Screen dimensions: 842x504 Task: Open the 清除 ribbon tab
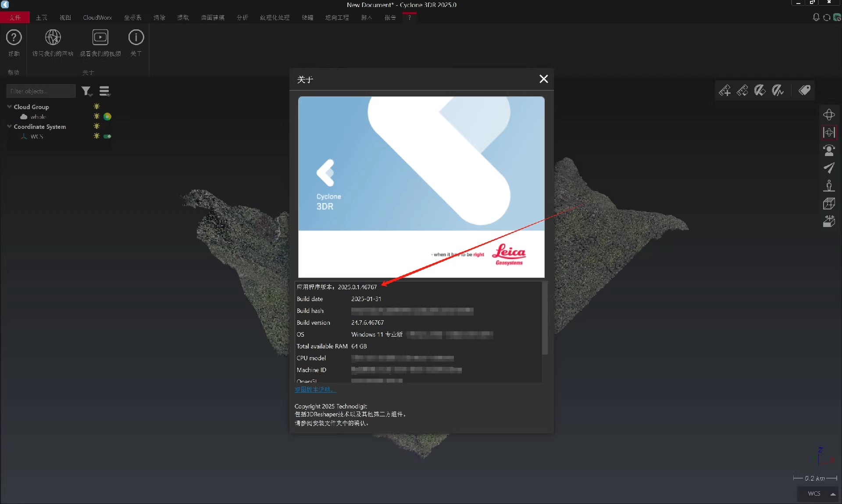[x=159, y=18]
